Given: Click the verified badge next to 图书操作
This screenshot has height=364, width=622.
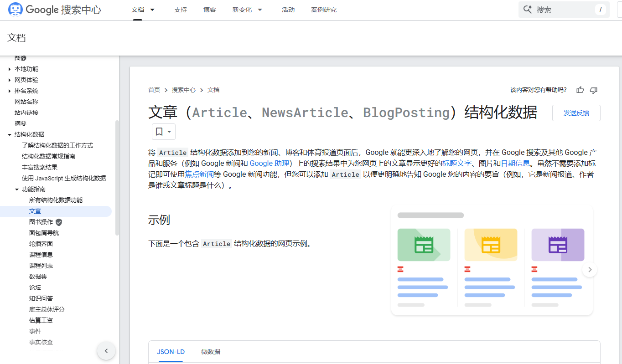Looking at the screenshot, I should (59, 222).
